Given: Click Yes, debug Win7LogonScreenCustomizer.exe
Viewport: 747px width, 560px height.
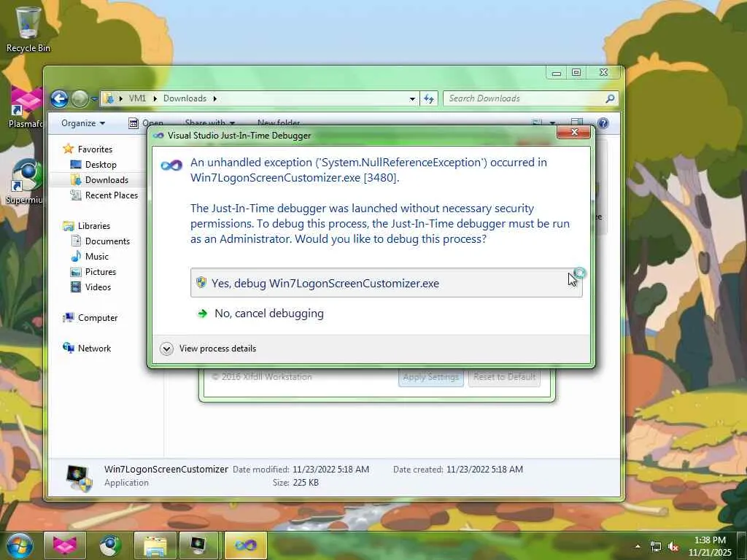Looking at the screenshot, I should pyautogui.click(x=387, y=283).
